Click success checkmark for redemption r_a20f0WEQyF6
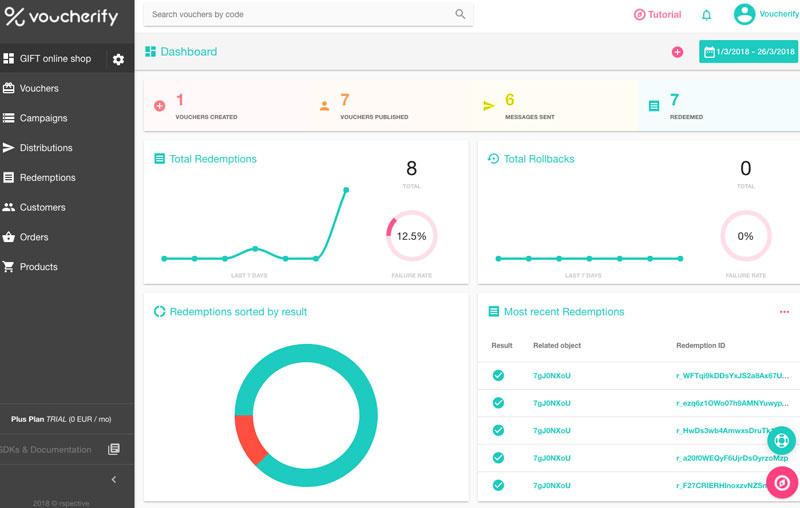 point(498,458)
